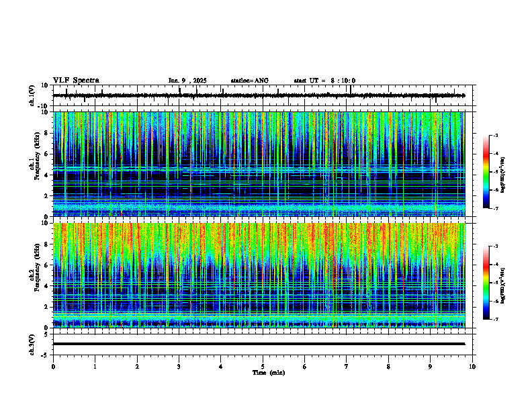
Task: Click the time axis tick label "3"
Action: 179,367
